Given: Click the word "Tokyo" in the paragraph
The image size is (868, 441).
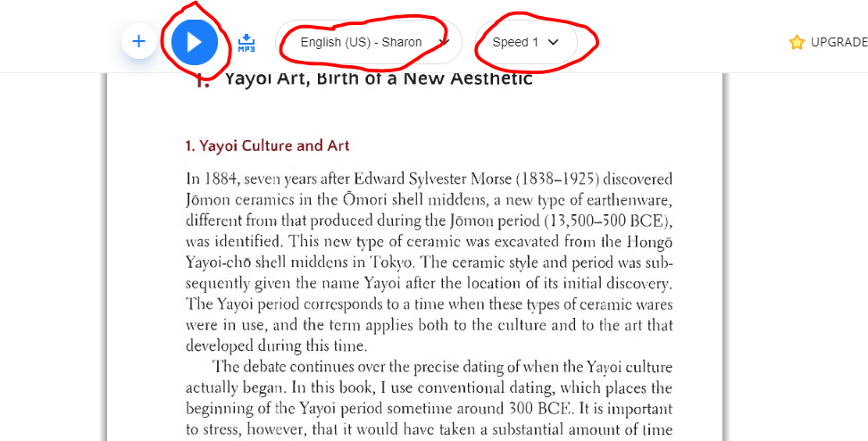Looking at the screenshot, I should pyautogui.click(x=391, y=262).
